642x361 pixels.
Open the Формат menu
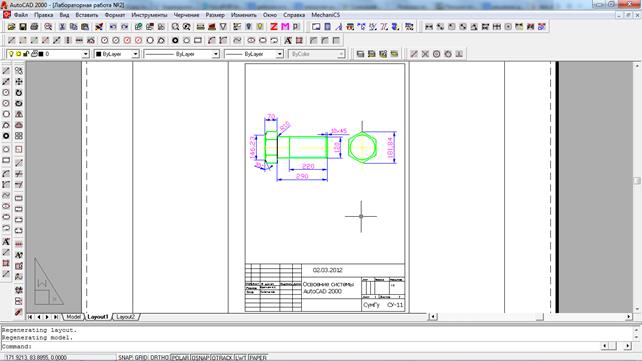(x=115, y=15)
